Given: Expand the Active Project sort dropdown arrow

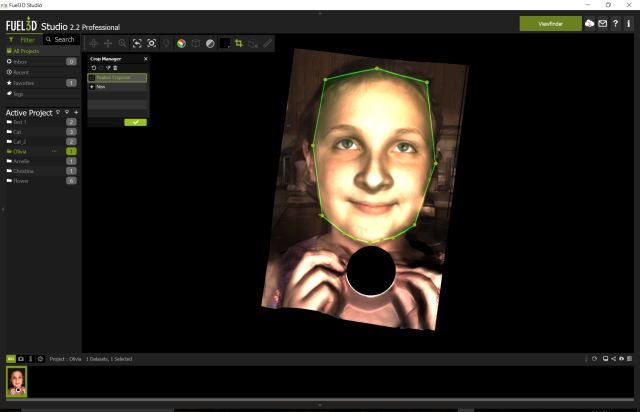Looking at the screenshot, I should tap(57, 112).
